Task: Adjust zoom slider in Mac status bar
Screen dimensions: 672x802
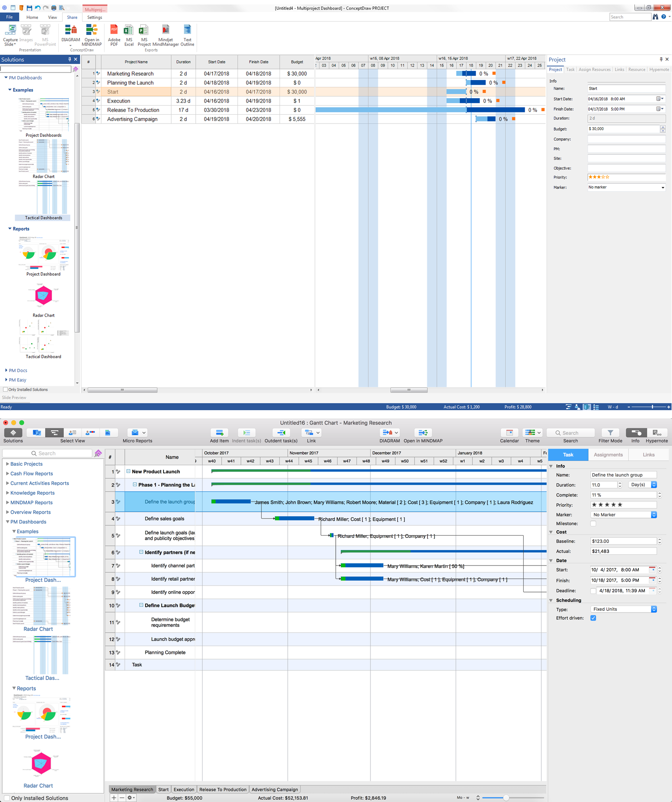Action: [506, 798]
